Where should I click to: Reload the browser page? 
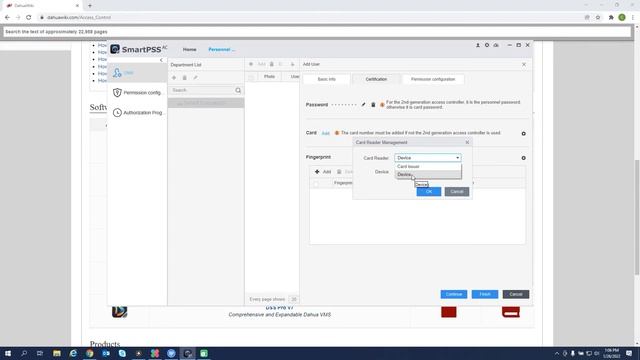click(29, 18)
